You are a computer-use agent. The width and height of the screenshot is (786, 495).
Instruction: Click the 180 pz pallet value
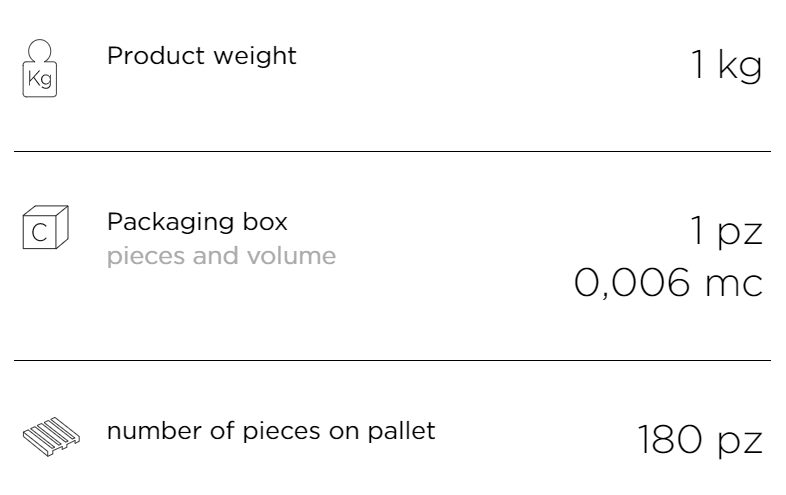click(x=700, y=440)
